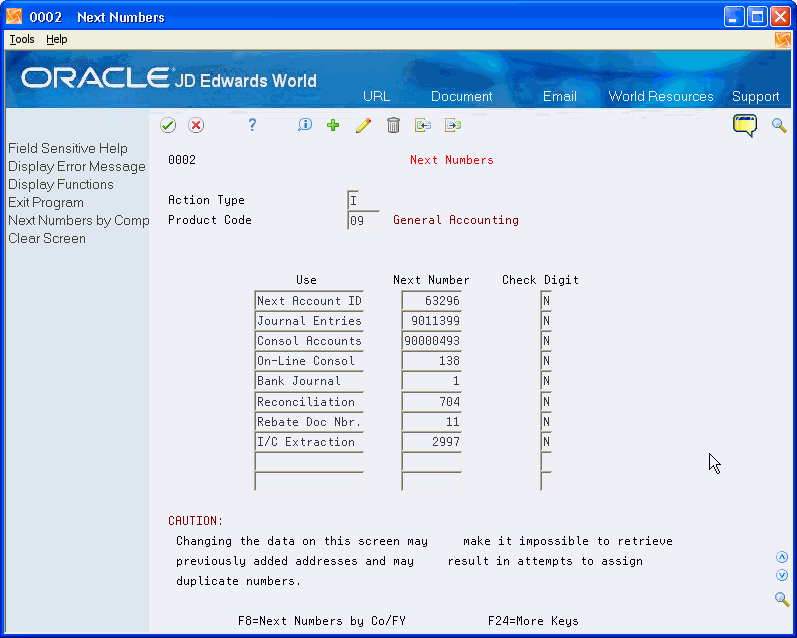797x638 pixels.
Task: Click the pencil Change icon
Action: [363, 125]
